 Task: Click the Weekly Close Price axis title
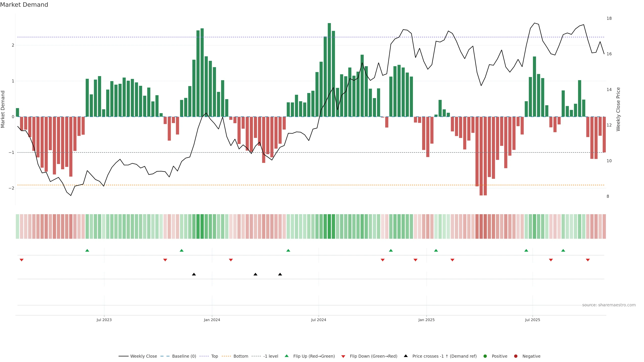coord(618,109)
